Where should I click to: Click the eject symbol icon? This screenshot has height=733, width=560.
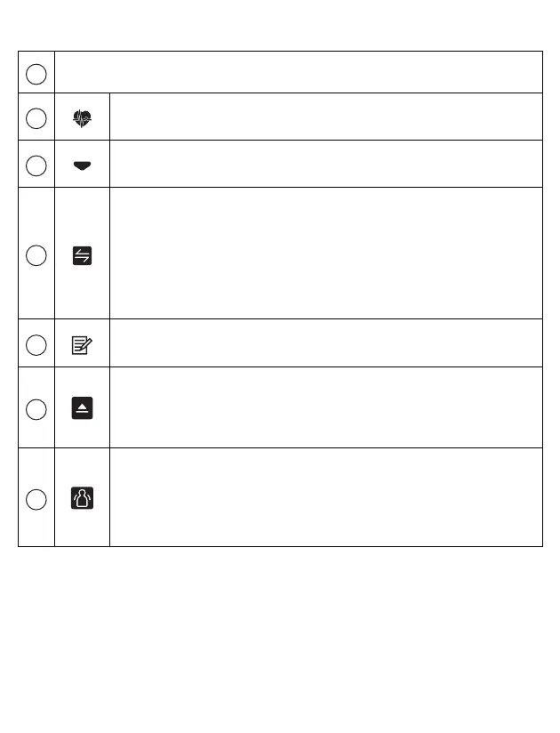click(x=82, y=409)
